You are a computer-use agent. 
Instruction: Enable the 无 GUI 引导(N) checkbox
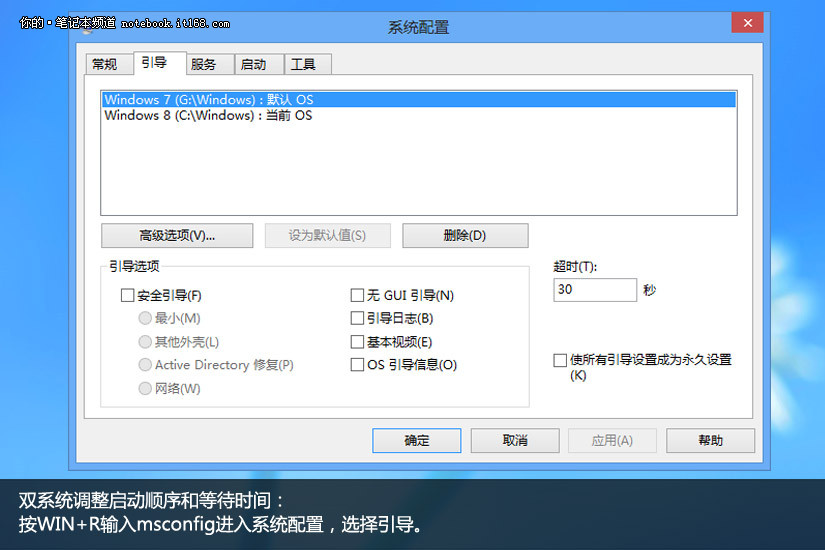pos(357,296)
